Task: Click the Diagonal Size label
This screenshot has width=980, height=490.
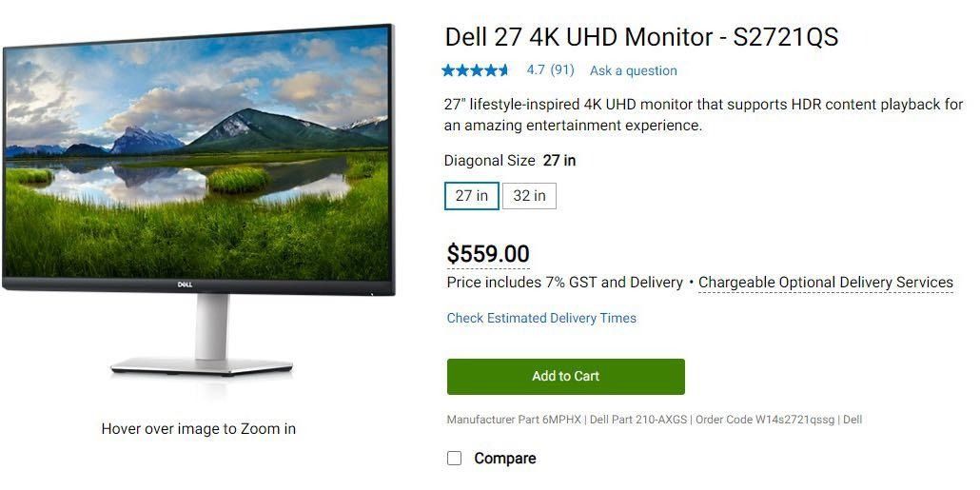Action: click(489, 161)
